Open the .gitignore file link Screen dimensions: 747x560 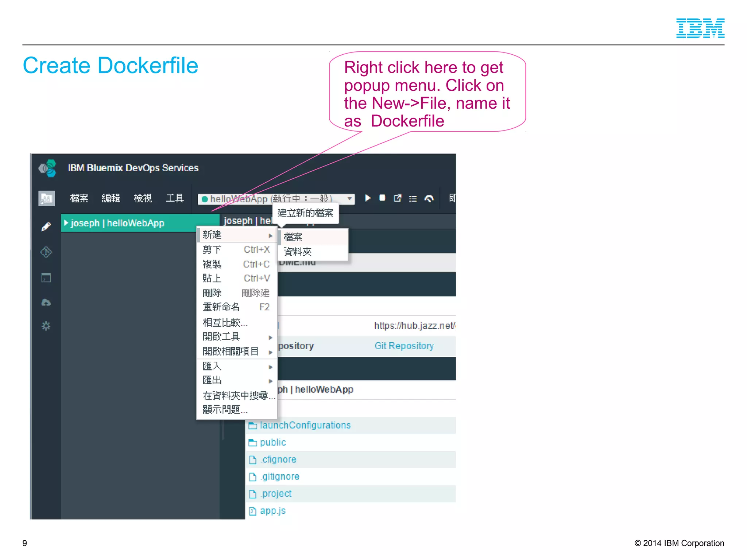tap(279, 477)
